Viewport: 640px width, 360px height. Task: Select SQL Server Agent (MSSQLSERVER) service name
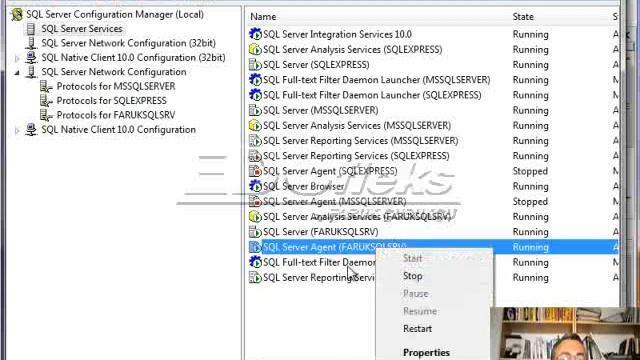click(x=334, y=201)
